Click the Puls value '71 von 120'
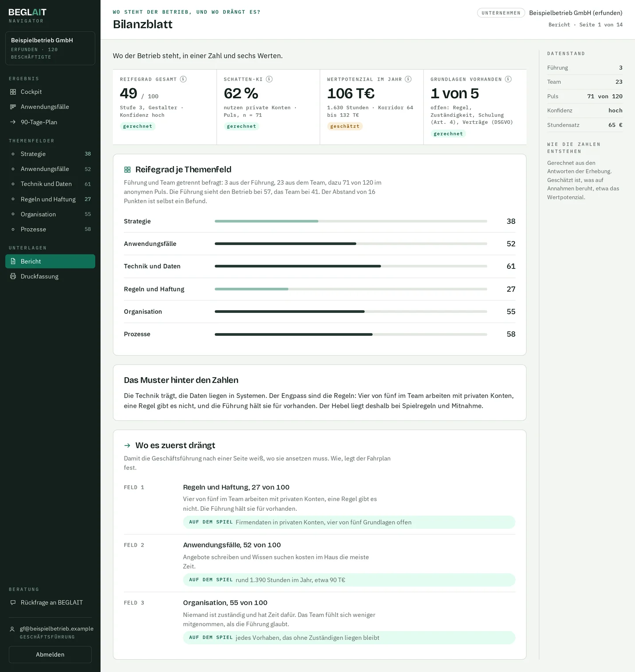This screenshot has height=672, width=635. tap(605, 97)
